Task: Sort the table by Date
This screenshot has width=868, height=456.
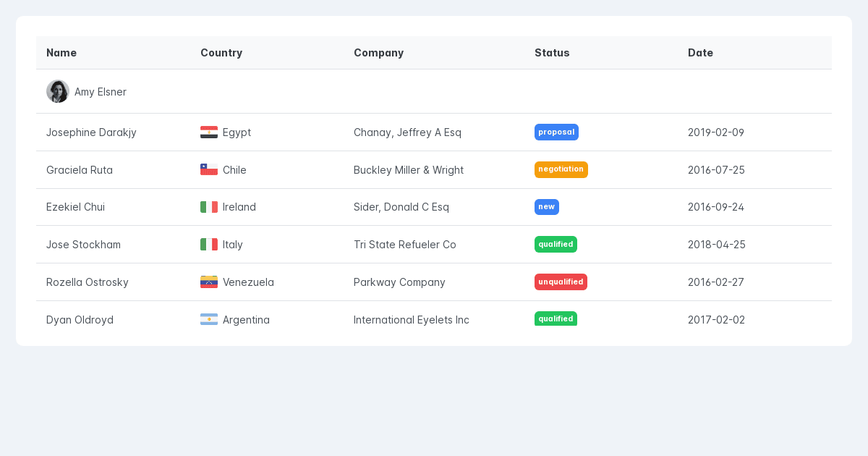Action: click(x=700, y=52)
